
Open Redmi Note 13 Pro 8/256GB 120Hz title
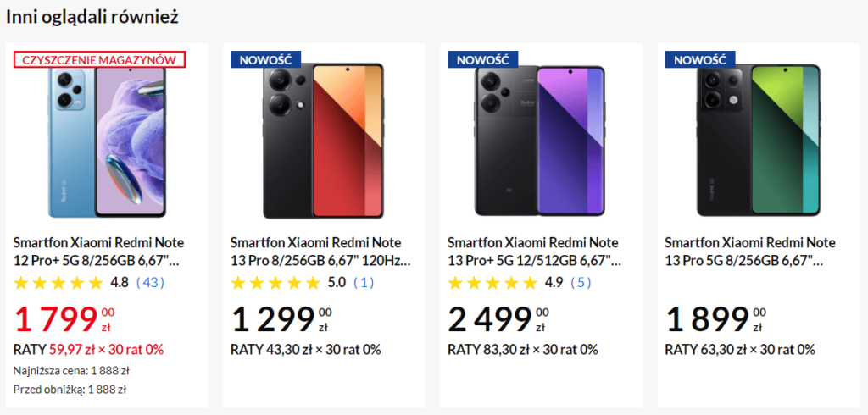coord(320,251)
